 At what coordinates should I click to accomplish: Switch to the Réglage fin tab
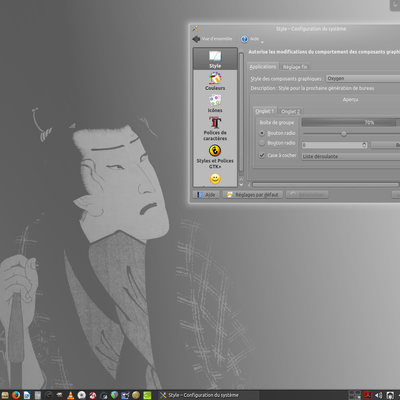pyautogui.click(x=295, y=67)
